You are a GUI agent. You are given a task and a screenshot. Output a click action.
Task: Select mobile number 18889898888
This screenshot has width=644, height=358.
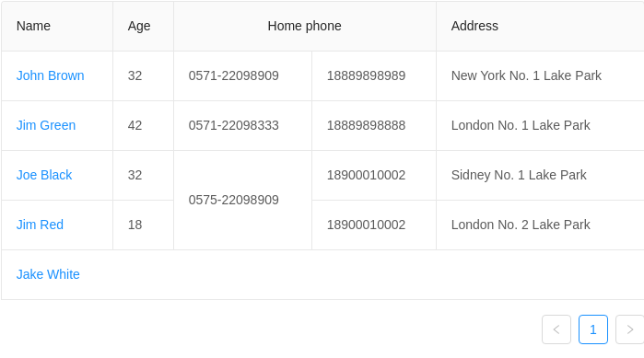tap(366, 125)
